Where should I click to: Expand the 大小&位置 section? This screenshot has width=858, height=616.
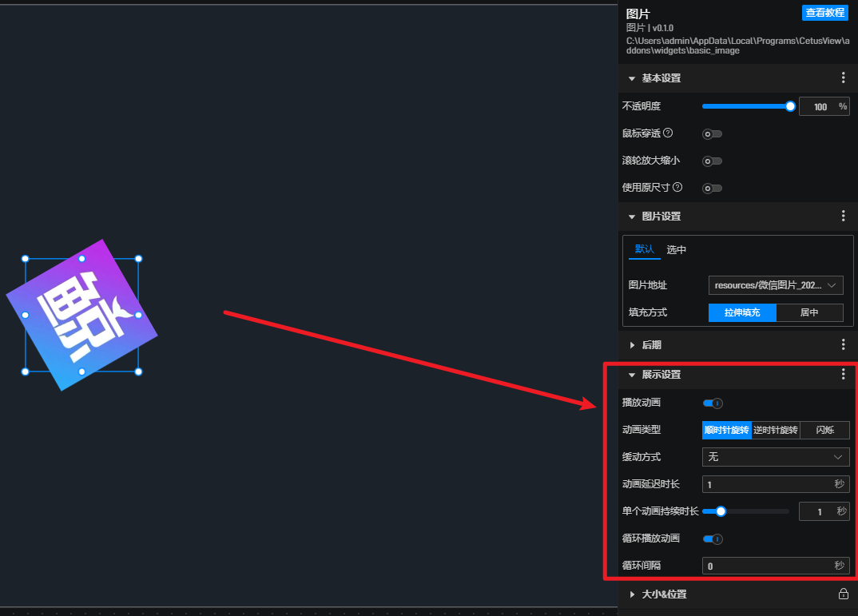pos(663,594)
